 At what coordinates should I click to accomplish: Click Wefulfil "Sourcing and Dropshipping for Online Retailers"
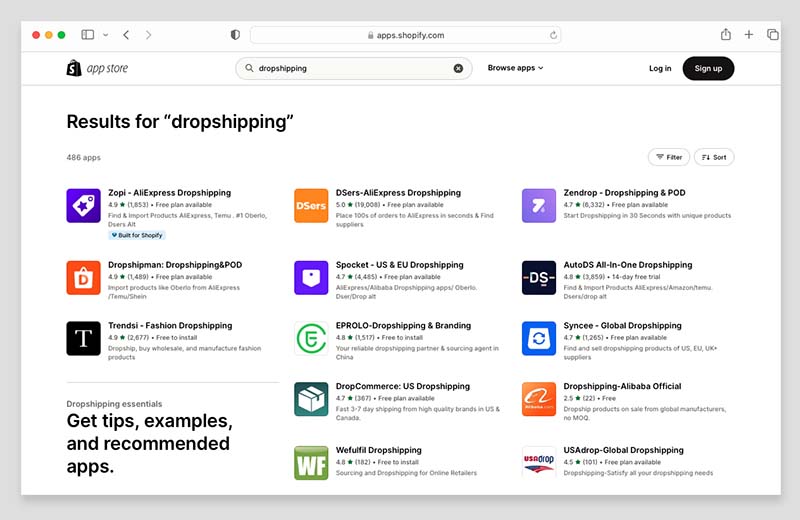(406, 473)
